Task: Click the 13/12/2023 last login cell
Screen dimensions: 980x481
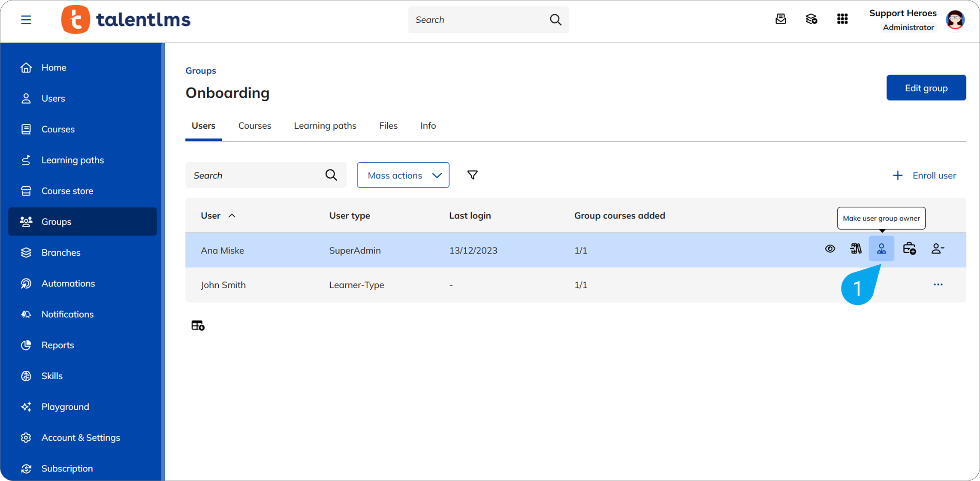Action: tap(473, 251)
